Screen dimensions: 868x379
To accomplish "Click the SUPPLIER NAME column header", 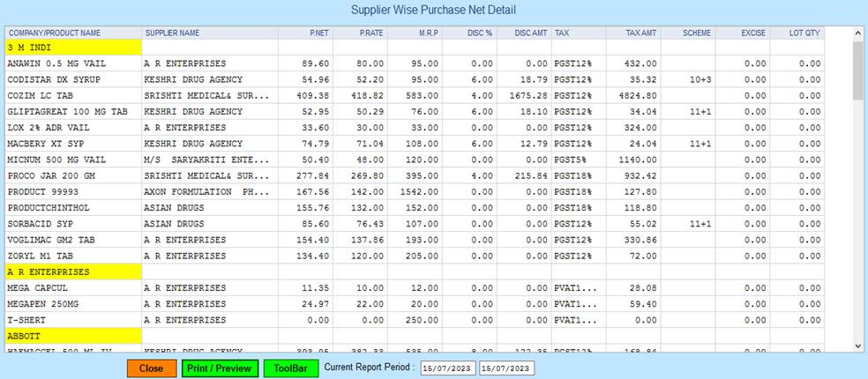I will click(x=172, y=33).
